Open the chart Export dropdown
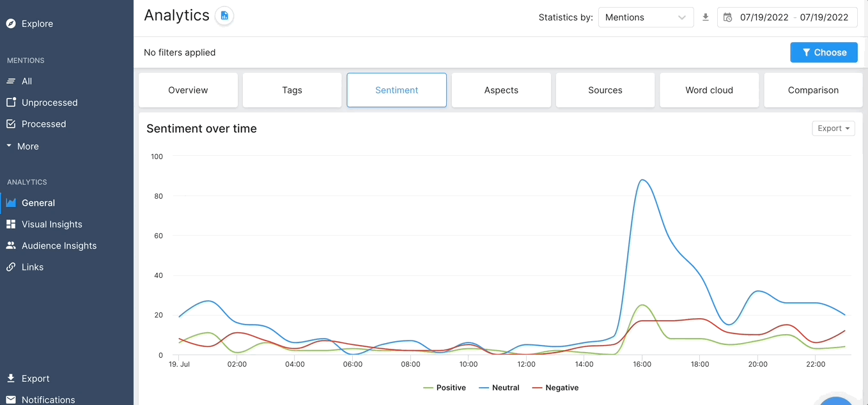Image resolution: width=868 pixels, height=405 pixels. coord(833,128)
